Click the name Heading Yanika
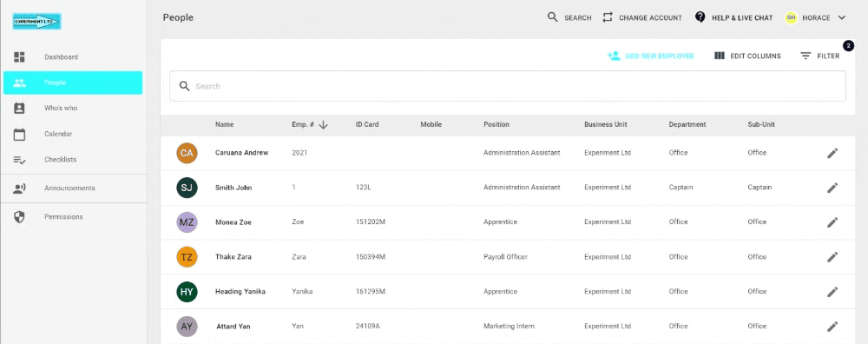This screenshot has height=344, width=868. point(240,292)
